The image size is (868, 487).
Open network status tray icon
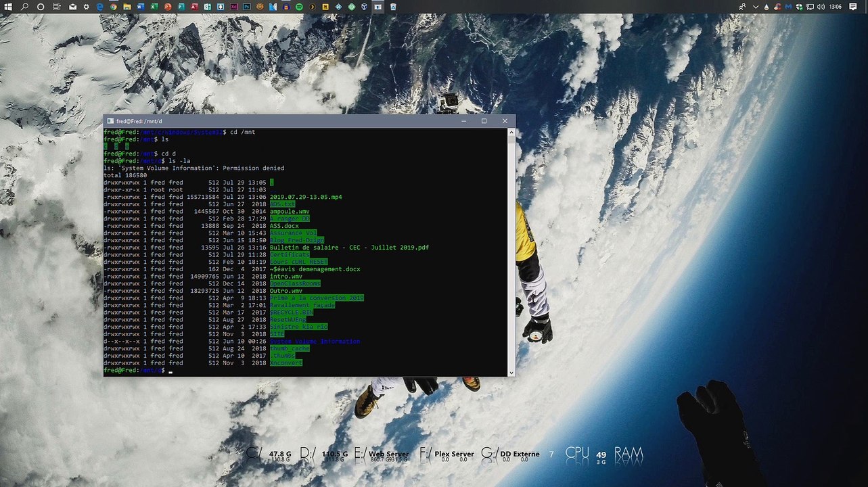(x=810, y=7)
